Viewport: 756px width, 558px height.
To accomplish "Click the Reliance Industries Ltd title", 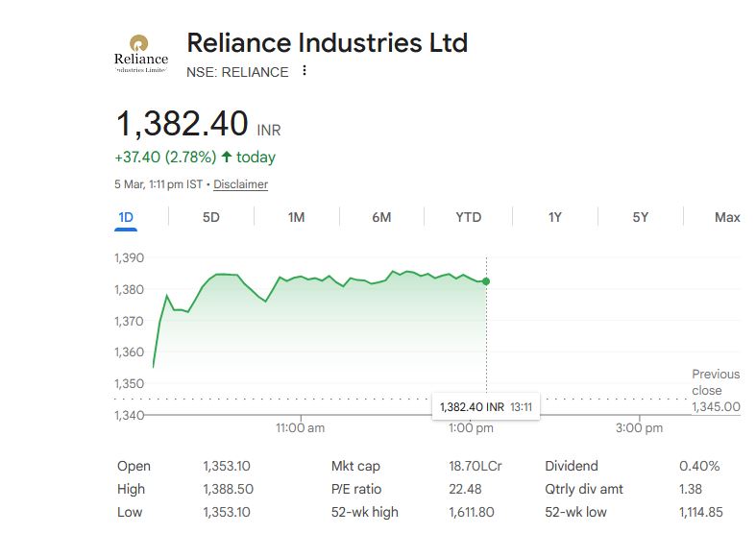I will [327, 43].
